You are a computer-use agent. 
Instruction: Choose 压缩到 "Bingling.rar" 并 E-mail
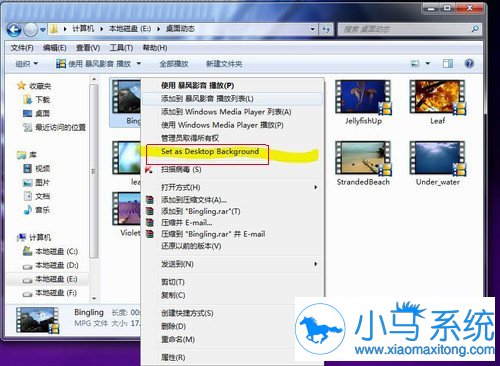233,234
